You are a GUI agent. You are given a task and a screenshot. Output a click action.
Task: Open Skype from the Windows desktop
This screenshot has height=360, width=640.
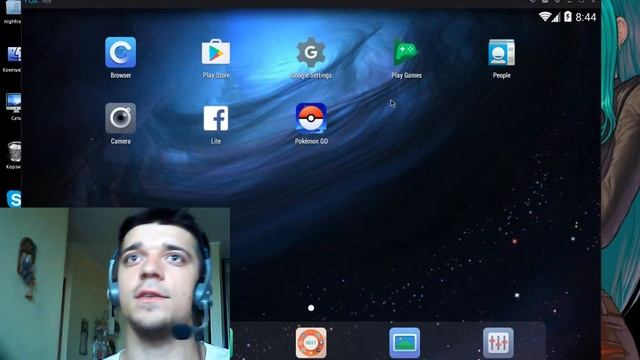click(14, 199)
